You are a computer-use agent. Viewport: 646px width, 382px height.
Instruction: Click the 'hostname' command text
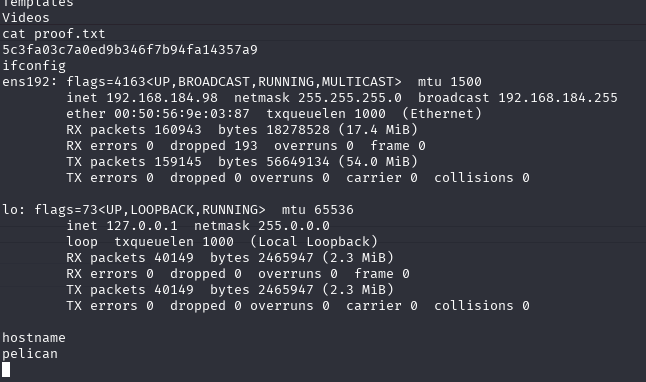tap(34, 338)
